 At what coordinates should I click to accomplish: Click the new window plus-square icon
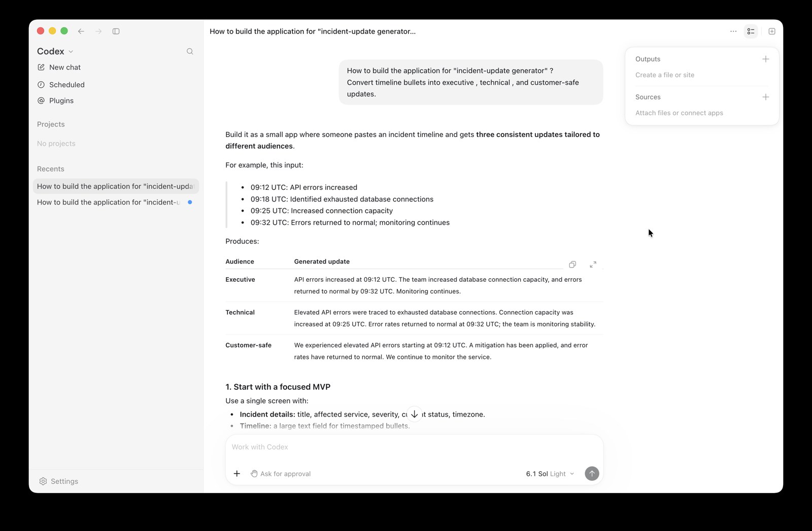pyautogui.click(x=772, y=31)
